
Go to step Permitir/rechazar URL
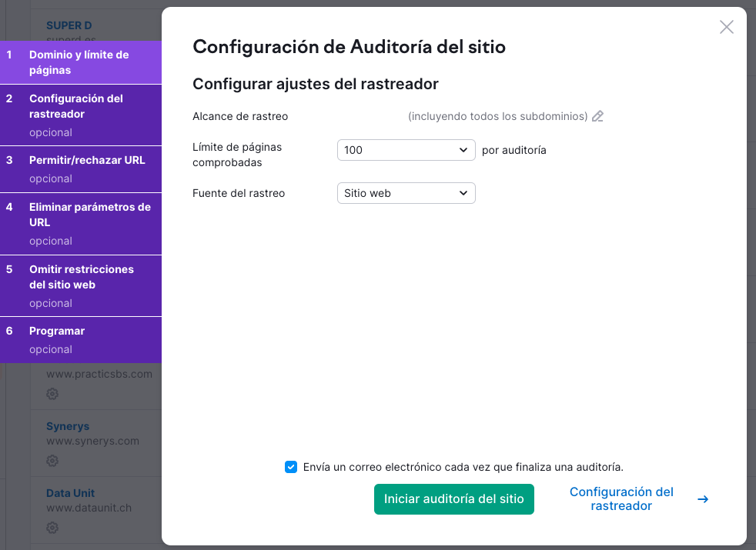coord(81,168)
